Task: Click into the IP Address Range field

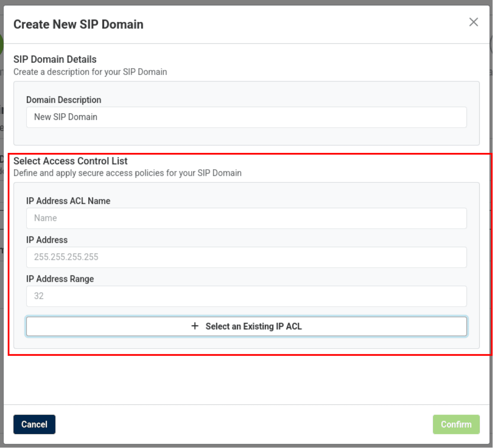Action: click(x=246, y=296)
